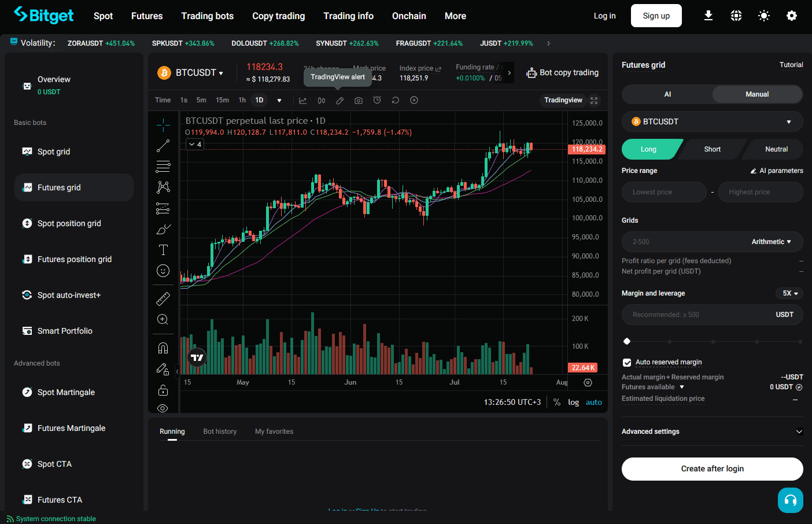Image resolution: width=812 pixels, height=524 pixels.
Task: Toggle the light/dark theme sun icon
Action: click(x=763, y=16)
